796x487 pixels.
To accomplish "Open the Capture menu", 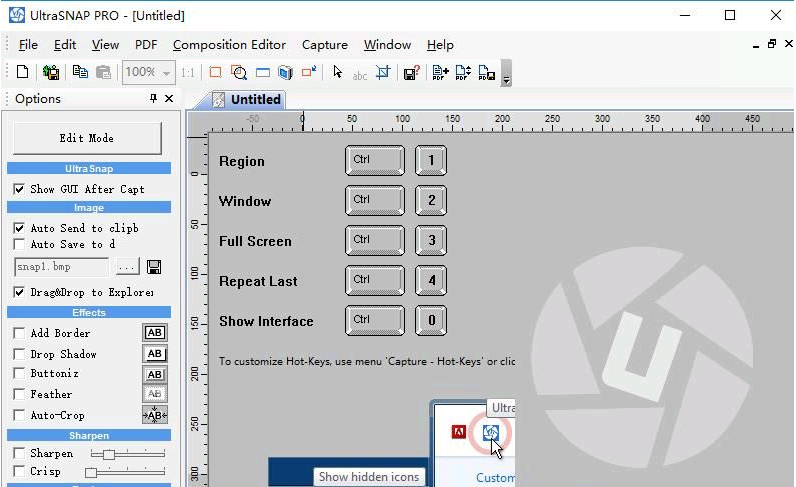I will 325,45.
